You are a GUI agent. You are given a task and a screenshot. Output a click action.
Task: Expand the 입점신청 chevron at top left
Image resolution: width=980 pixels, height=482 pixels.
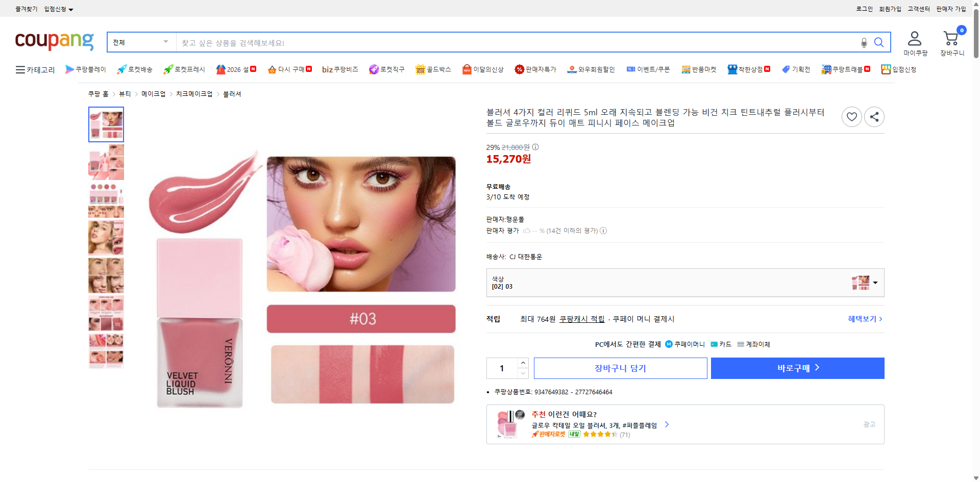pos(71,9)
